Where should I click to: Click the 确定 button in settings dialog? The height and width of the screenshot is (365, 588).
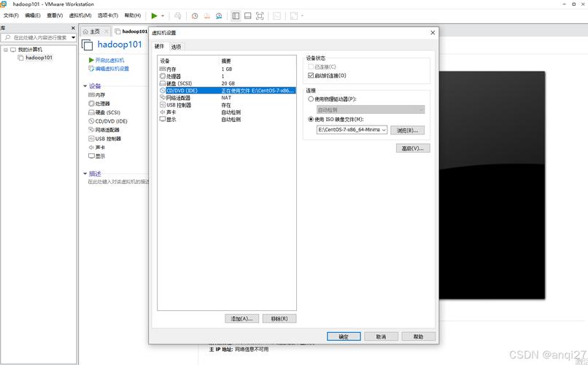pyautogui.click(x=344, y=337)
